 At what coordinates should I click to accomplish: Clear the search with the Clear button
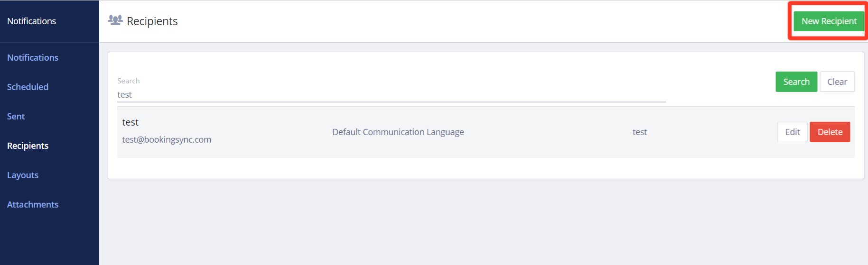coord(837,82)
